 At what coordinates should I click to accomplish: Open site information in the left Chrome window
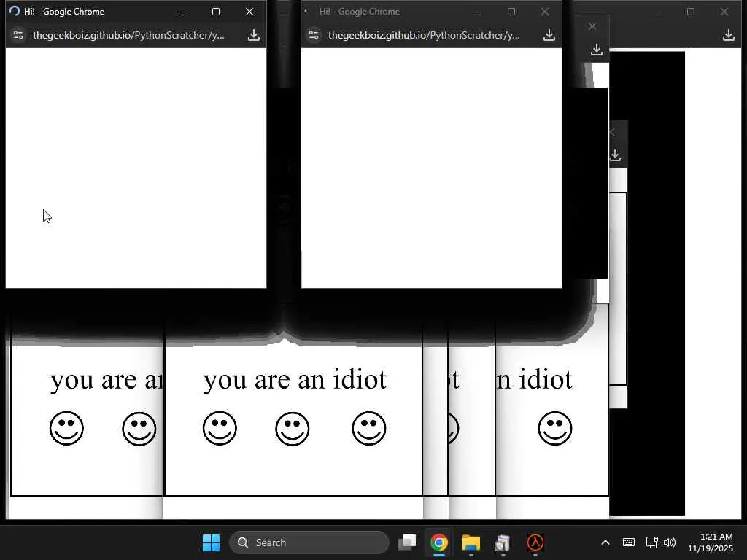click(18, 35)
